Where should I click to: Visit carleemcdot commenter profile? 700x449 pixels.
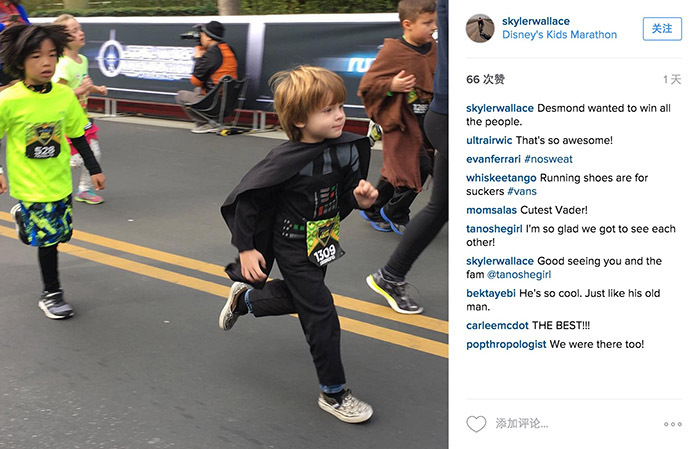[497, 325]
